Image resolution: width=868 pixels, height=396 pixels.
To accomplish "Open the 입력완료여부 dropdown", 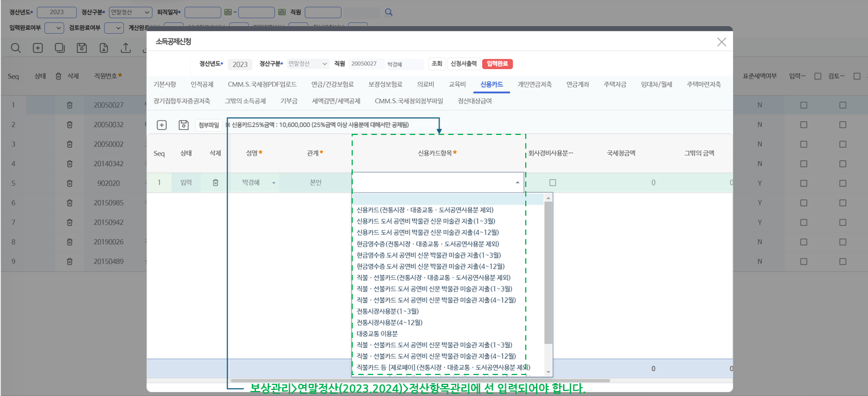I will pyautogui.click(x=54, y=28).
